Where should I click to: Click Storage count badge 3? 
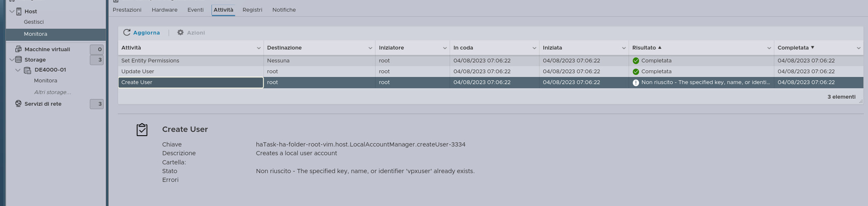click(x=97, y=60)
